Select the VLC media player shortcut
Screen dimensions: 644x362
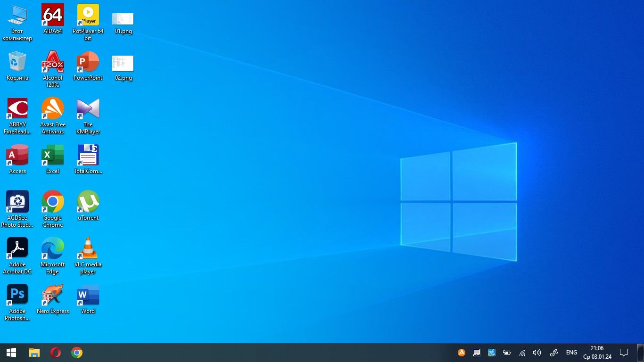pyautogui.click(x=88, y=256)
